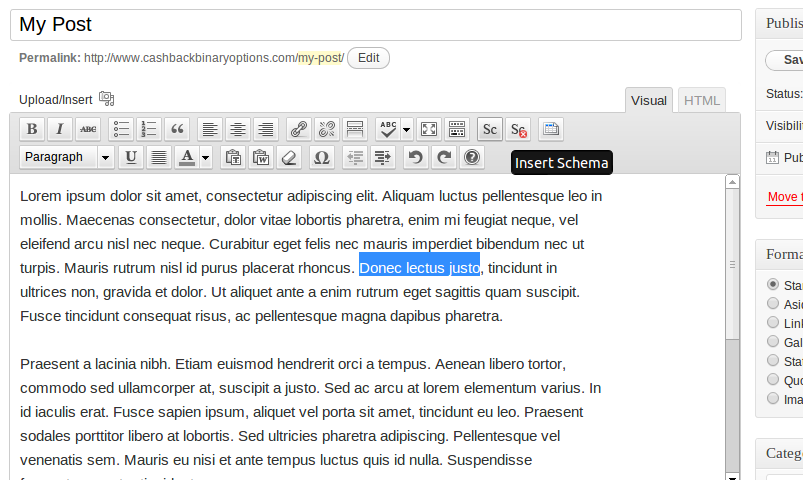The image size is (803, 480).
Task: Select the Gallery post format
Action: 773,341
